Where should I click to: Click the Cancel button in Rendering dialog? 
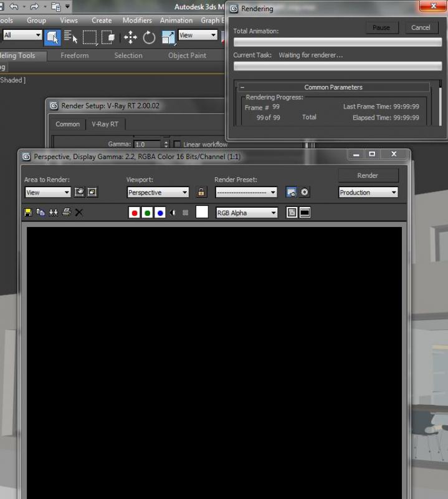421,27
